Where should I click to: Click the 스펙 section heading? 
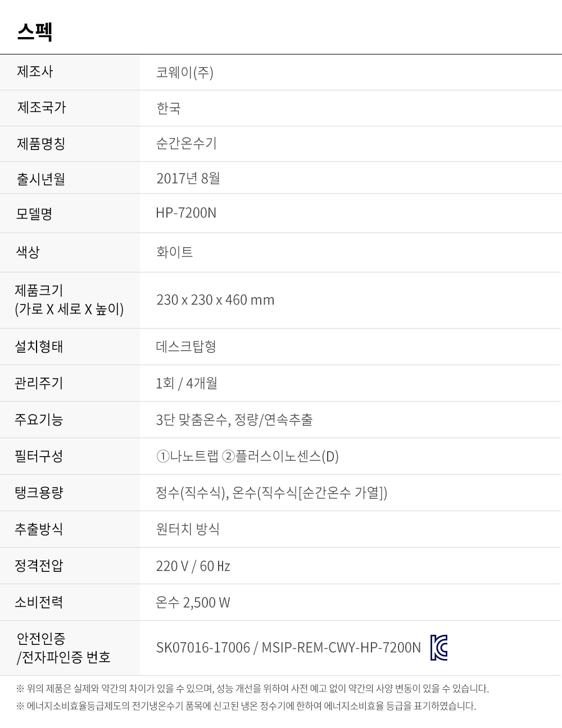35,31
